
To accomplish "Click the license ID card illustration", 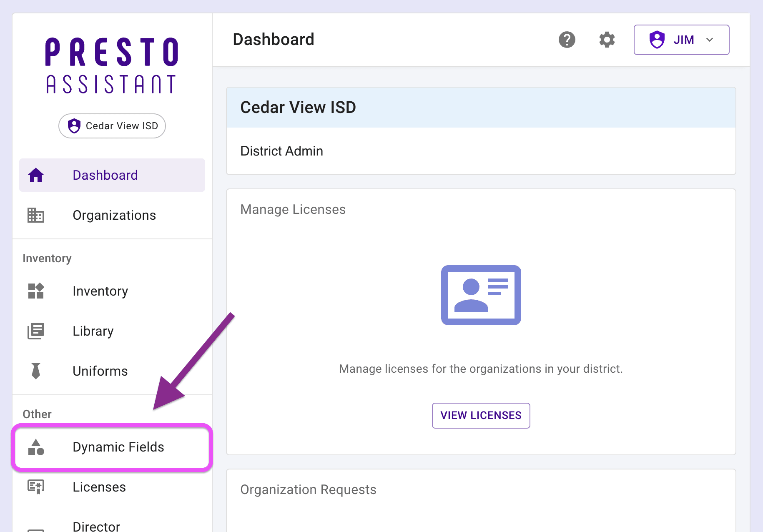I will pos(481,295).
